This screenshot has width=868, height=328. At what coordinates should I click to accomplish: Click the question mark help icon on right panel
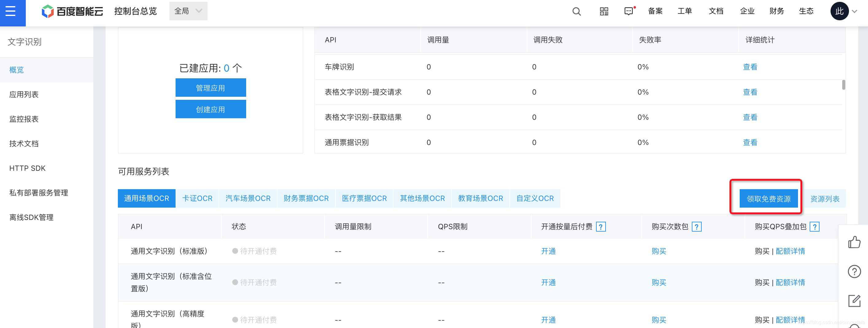[x=854, y=271]
